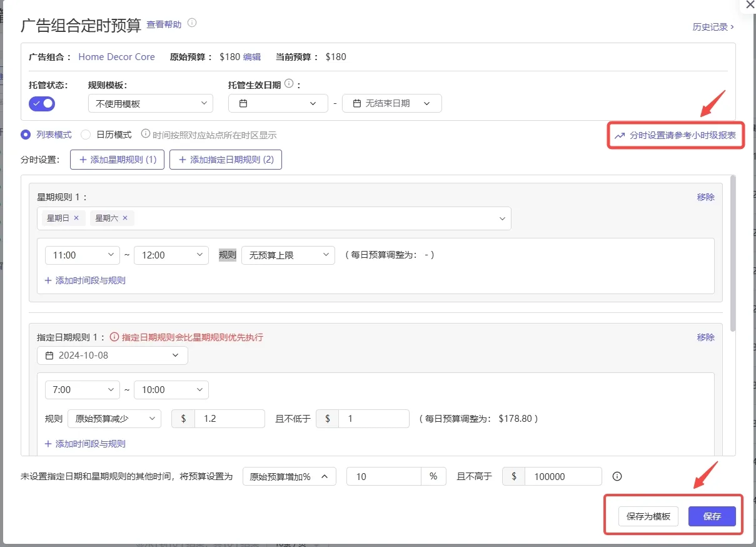Select the 列表模式 radio button
Image resolution: width=756 pixels, height=547 pixels.
point(26,135)
